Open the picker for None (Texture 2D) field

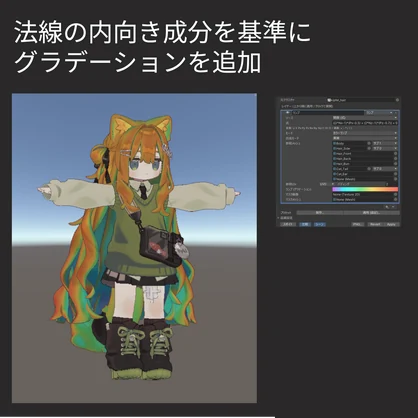[x=396, y=194]
